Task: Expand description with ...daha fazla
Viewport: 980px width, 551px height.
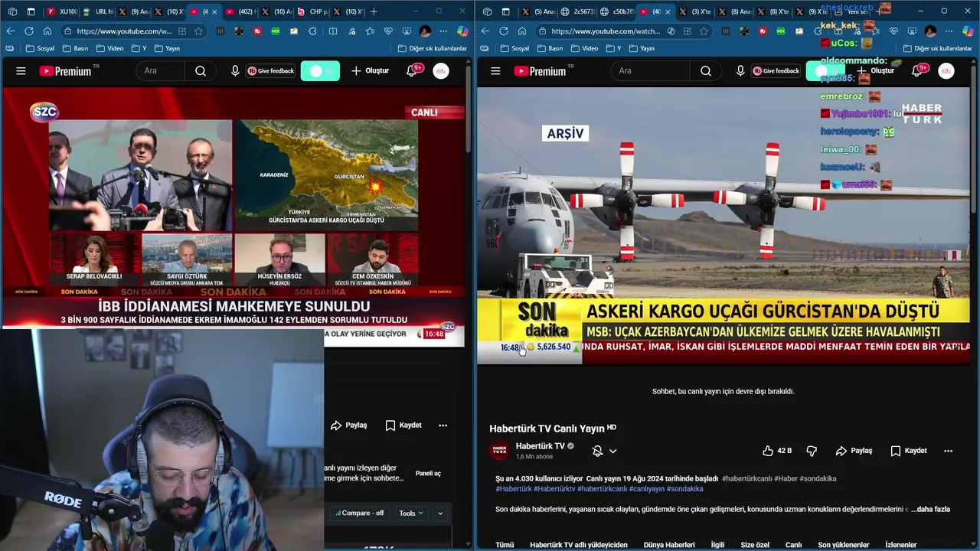Action: pyautogui.click(x=930, y=509)
